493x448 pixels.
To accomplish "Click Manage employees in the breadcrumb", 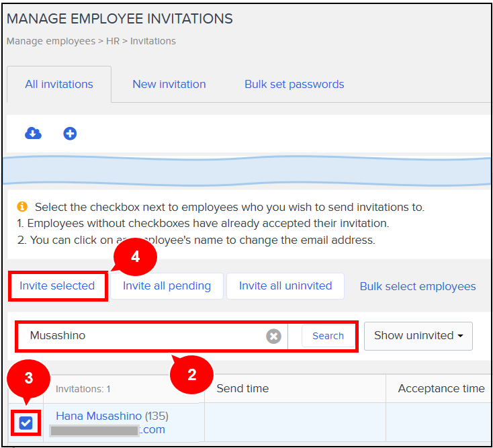I will (x=51, y=41).
